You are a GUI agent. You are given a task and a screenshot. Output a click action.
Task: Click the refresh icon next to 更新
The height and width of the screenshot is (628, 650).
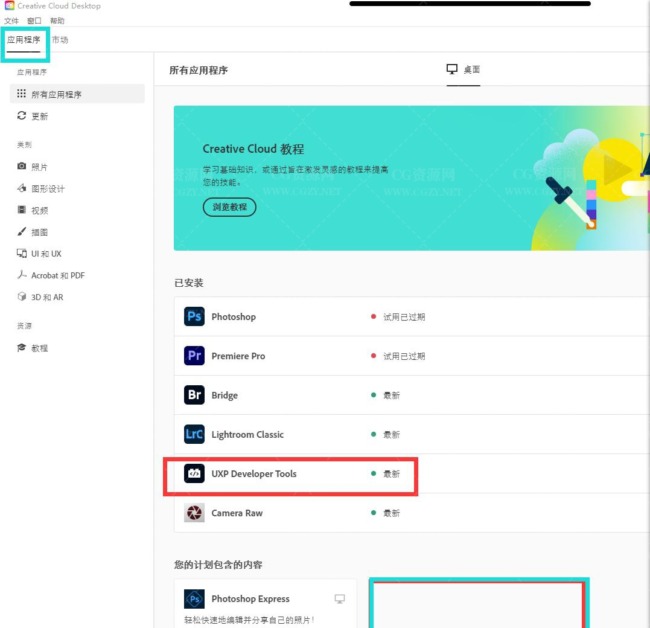coord(22,116)
